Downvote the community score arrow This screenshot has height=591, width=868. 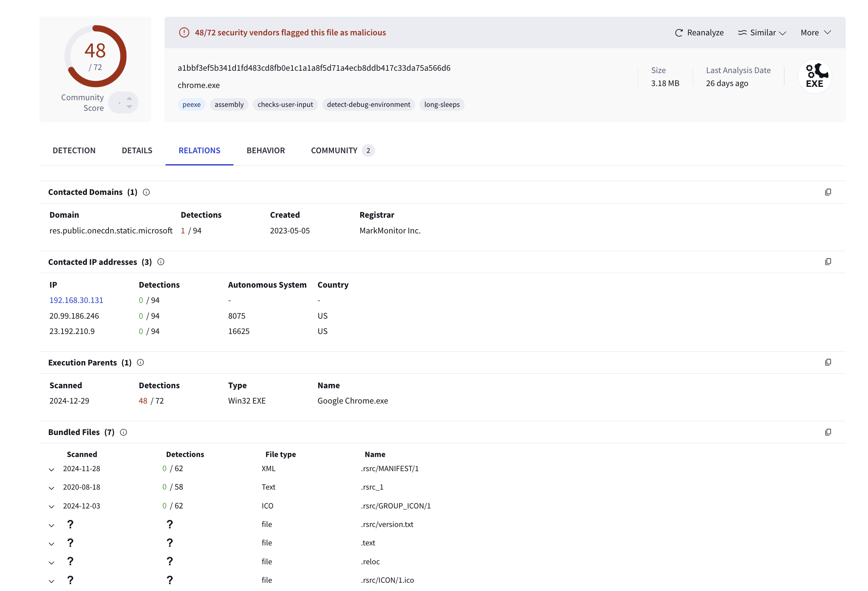(x=129, y=107)
